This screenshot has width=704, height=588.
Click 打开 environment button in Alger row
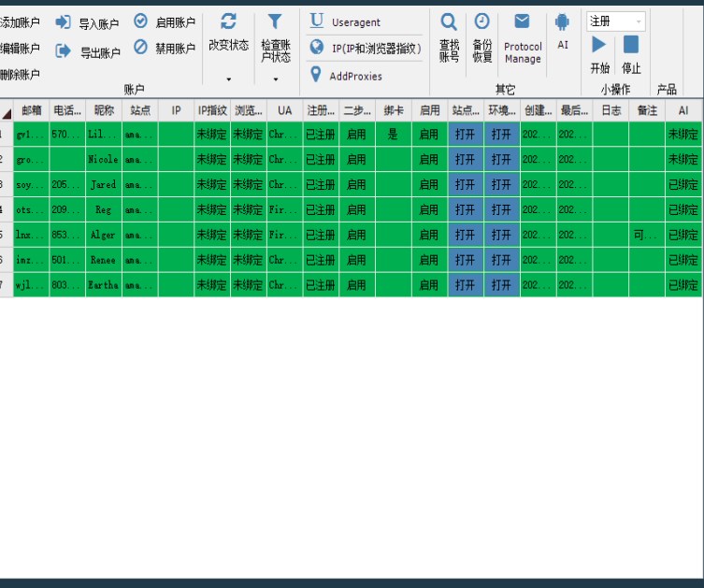pyautogui.click(x=502, y=235)
